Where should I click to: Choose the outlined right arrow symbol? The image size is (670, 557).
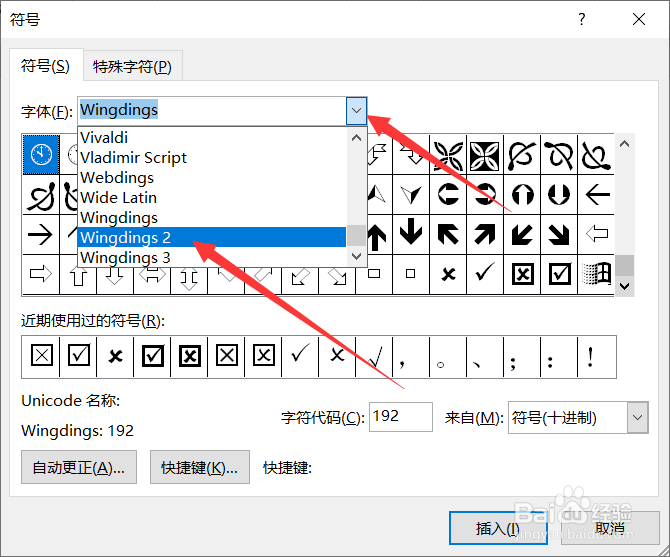pos(41,274)
